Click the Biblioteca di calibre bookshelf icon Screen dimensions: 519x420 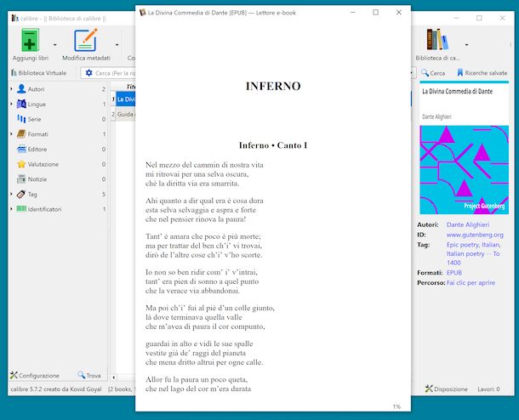coord(437,39)
